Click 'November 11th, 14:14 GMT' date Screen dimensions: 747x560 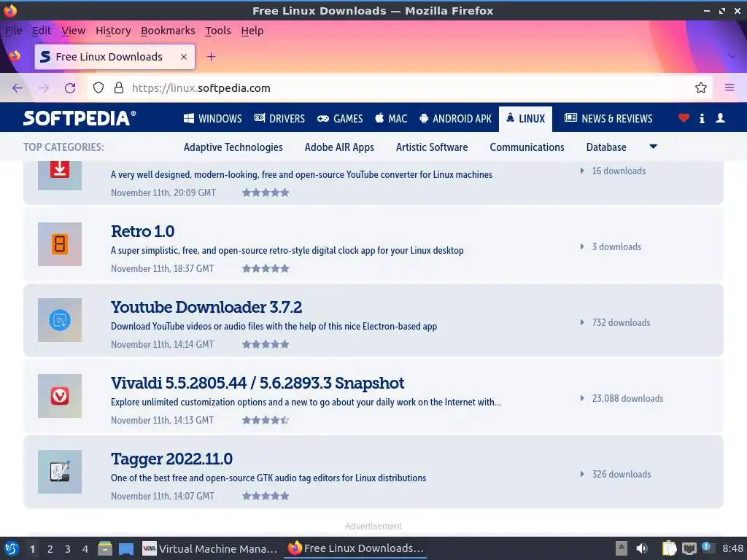(162, 344)
